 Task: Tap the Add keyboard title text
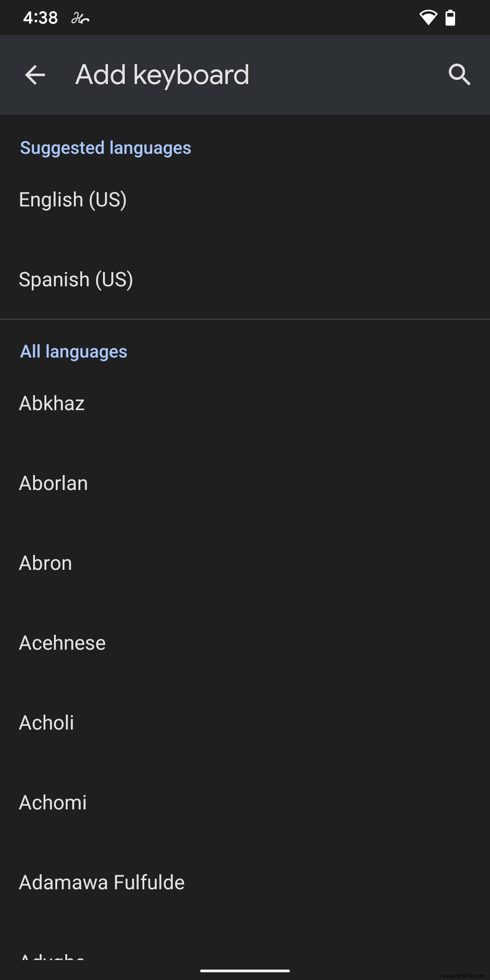162,75
